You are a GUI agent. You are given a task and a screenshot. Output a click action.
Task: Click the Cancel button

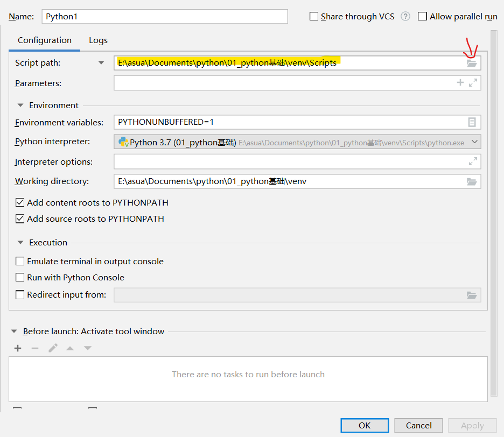click(x=418, y=426)
